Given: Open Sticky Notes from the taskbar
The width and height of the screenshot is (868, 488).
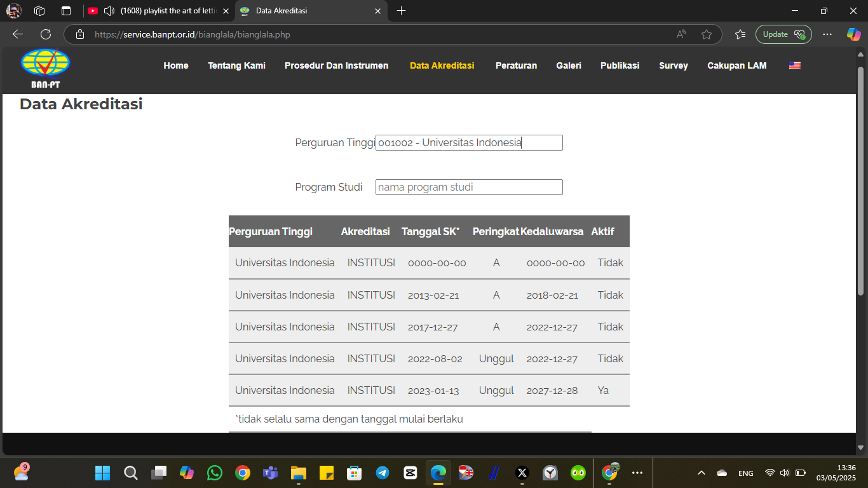Looking at the screenshot, I should (x=327, y=473).
